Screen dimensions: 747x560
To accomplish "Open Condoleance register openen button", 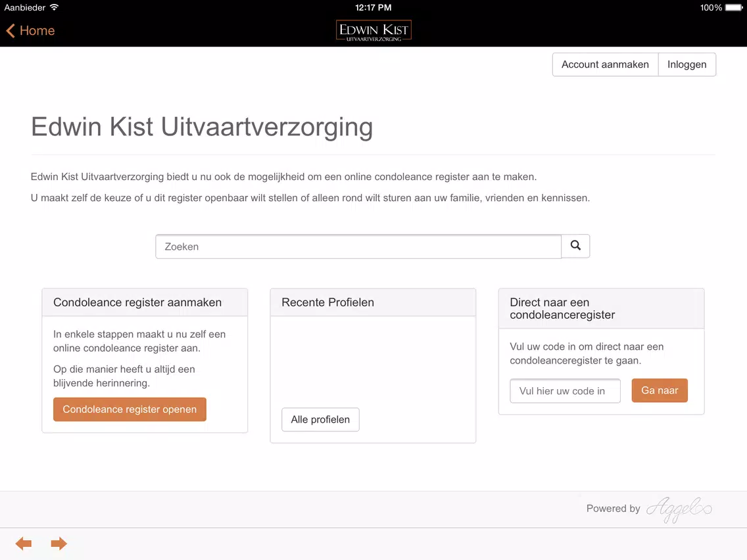I will click(x=130, y=409).
